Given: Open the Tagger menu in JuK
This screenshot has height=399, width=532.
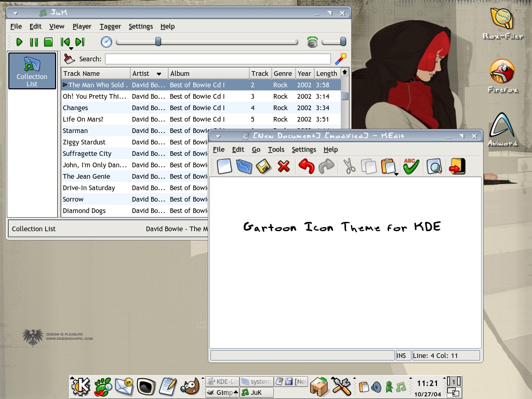Looking at the screenshot, I should pyautogui.click(x=110, y=26).
